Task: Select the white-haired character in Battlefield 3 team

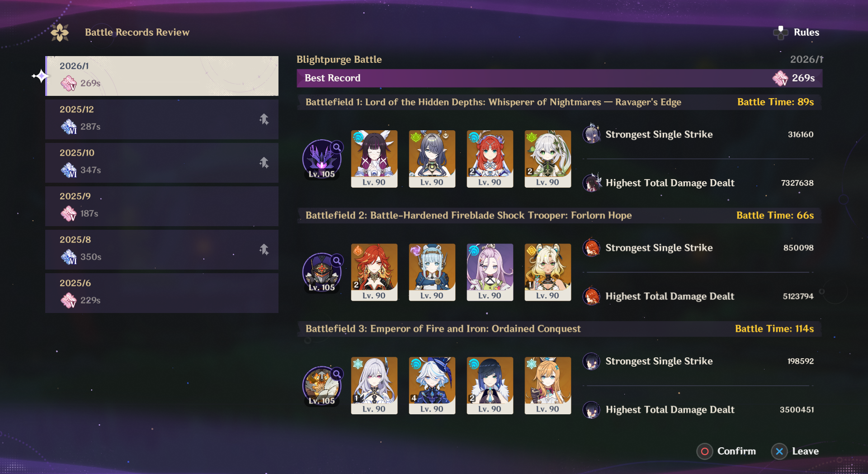Action: click(374, 386)
